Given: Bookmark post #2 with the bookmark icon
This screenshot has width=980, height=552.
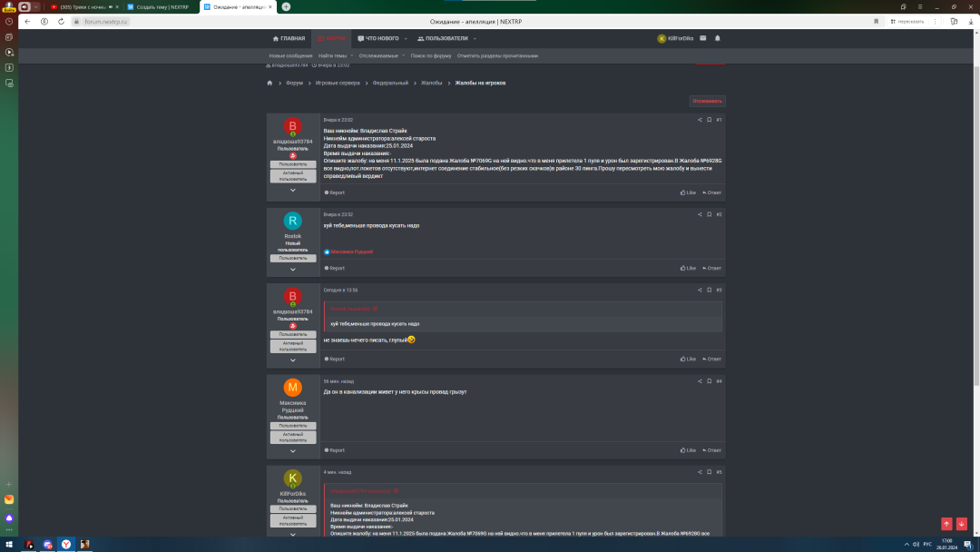Looking at the screenshot, I should pyautogui.click(x=709, y=214).
